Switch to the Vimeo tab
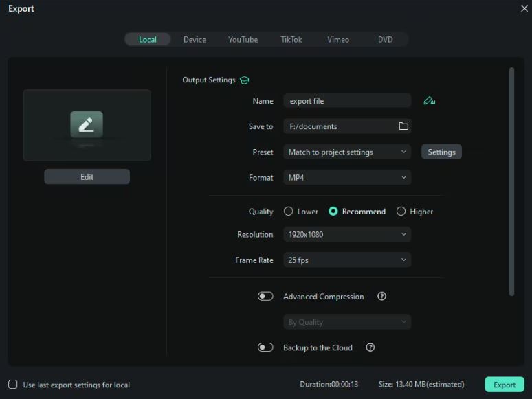This screenshot has height=399, width=532. [338, 39]
